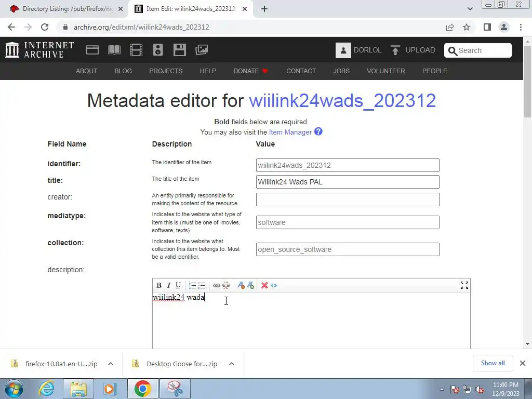Viewport: 532px width, 399px height.
Task: Open tab search dropdown arrow
Action: (x=470, y=9)
